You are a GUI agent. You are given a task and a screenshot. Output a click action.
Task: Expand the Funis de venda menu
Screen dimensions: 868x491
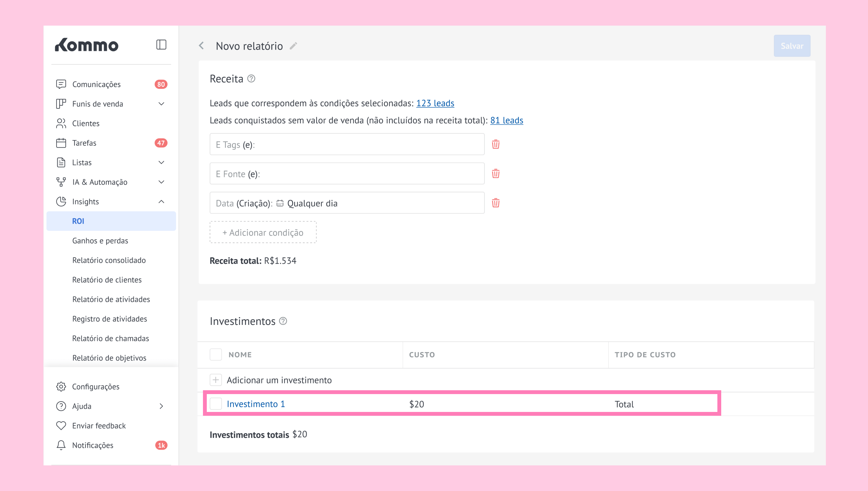click(x=161, y=104)
